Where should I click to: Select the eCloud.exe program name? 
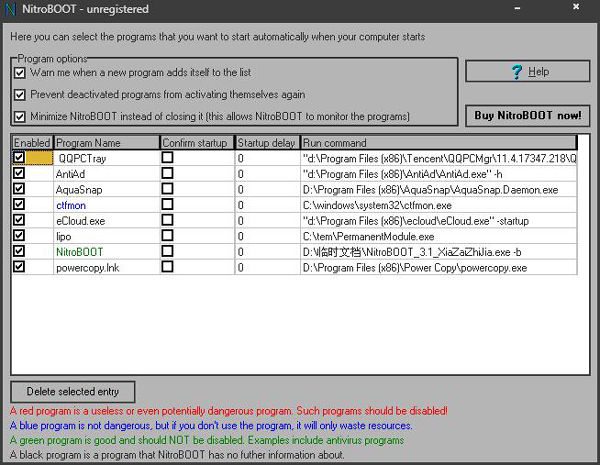[80, 221]
